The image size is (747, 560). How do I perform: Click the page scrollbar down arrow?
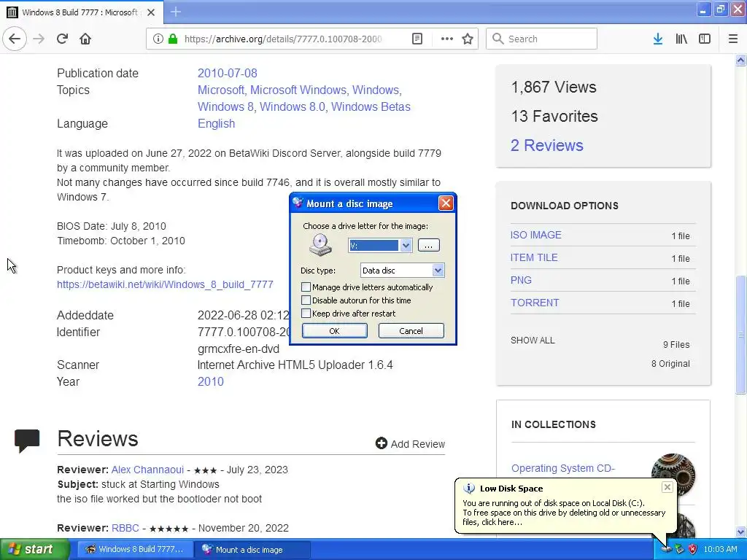pos(740,532)
